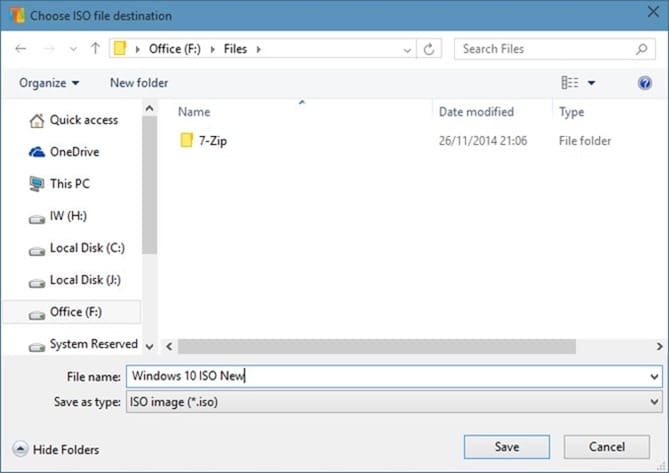Open the Organize menu

[x=49, y=83]
